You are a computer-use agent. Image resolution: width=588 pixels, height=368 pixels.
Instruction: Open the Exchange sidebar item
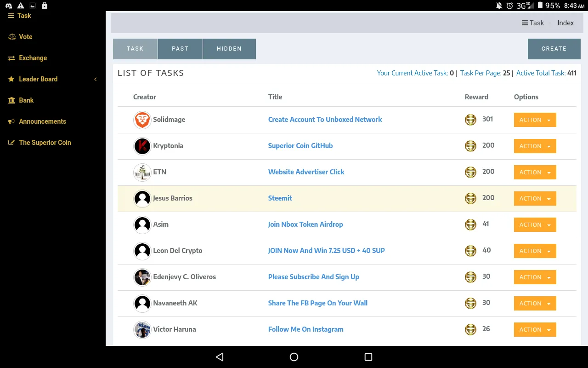pyautogui.click(x=28, y=58)
